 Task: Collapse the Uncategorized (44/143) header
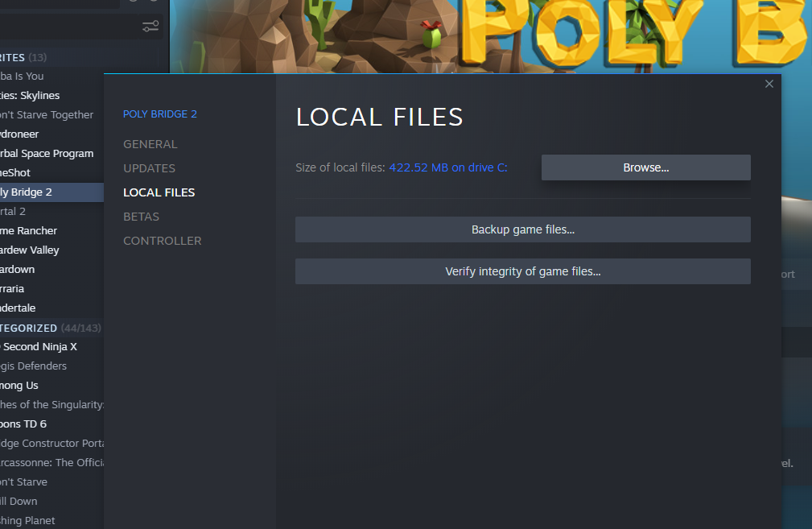50,328
